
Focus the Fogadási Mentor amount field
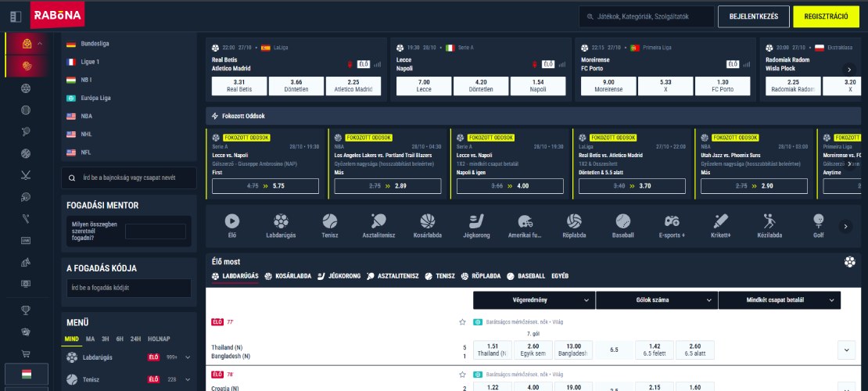tap(155, 231)
